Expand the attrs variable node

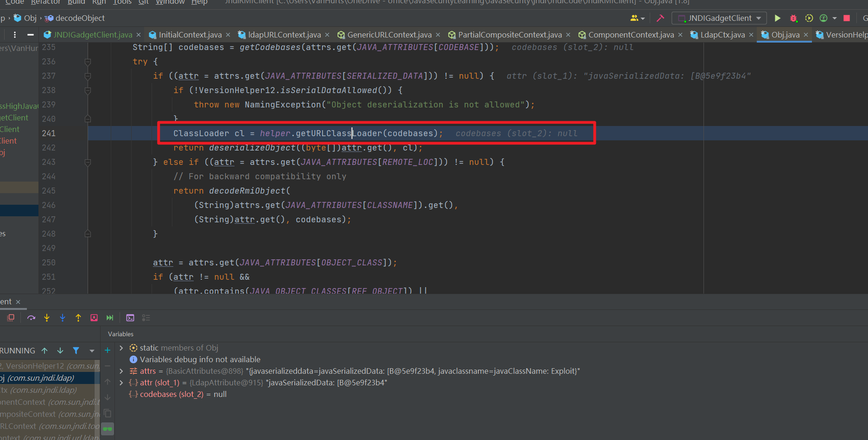tap(121, 371)
